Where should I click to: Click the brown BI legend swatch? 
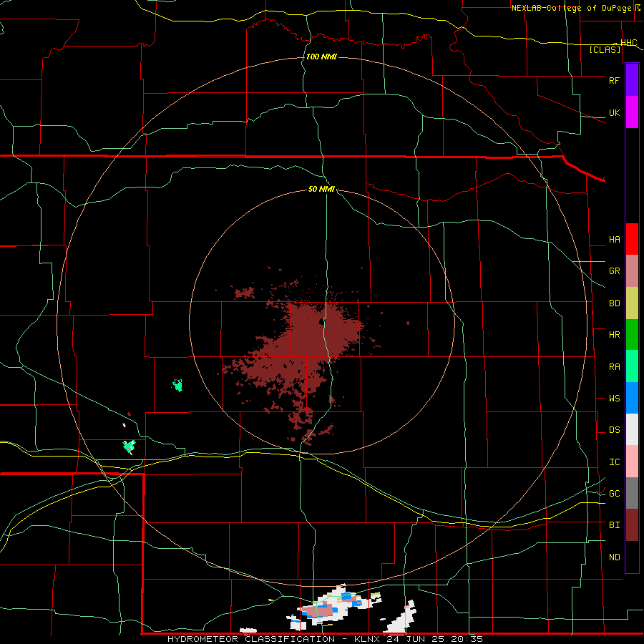pos(632,525)
